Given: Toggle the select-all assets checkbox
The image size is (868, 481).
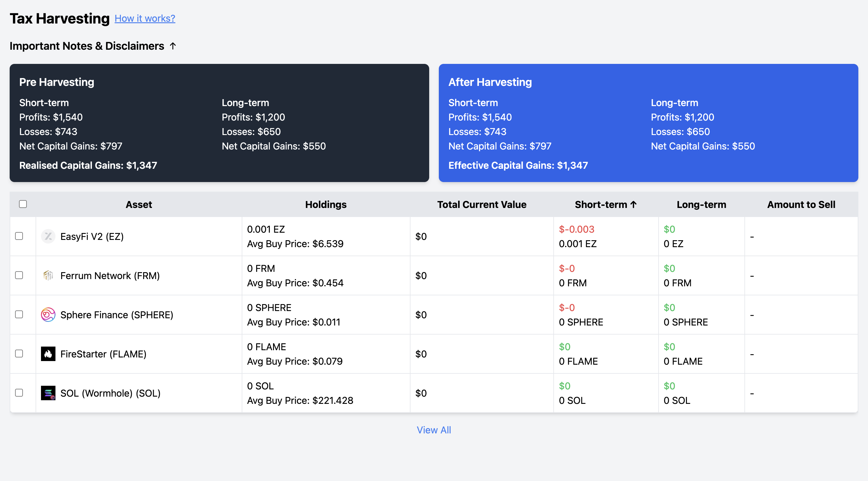Looking at the screenshot, I should point(23,204).
